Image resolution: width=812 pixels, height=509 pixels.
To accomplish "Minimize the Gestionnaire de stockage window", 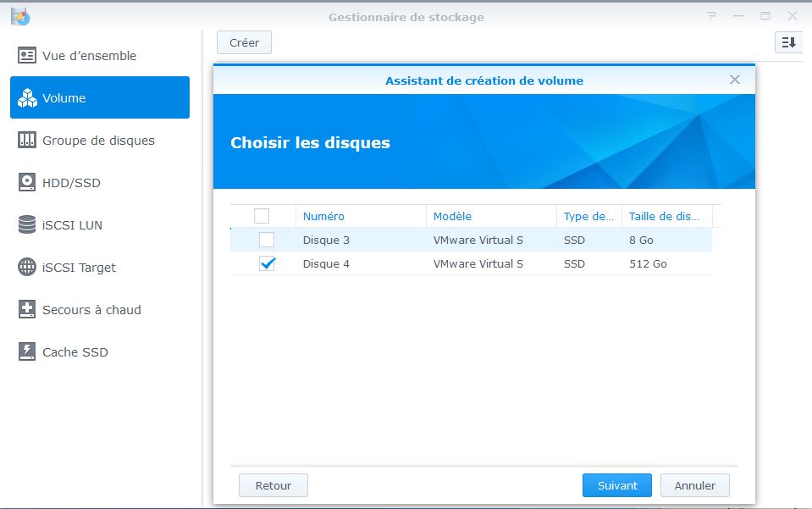I will (x=738, y=16).
